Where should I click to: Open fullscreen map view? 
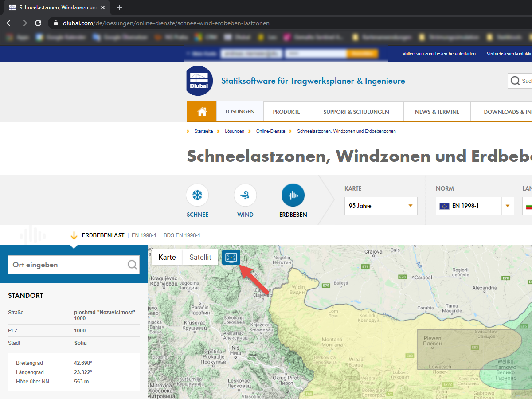coord(231,257)
